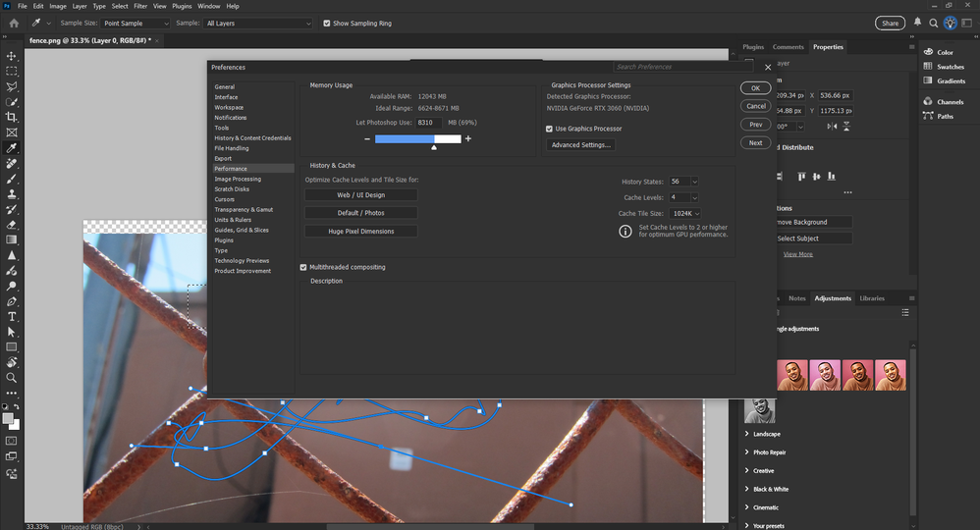Click Advanced Settings button
The width and height of the screenshot is (980, 530).
pyautogui.click(x=580, y=145)
